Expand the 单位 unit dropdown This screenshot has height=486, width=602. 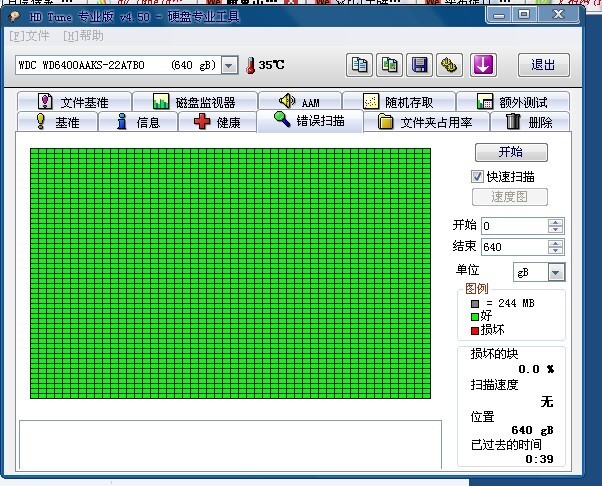click(556, 272)
